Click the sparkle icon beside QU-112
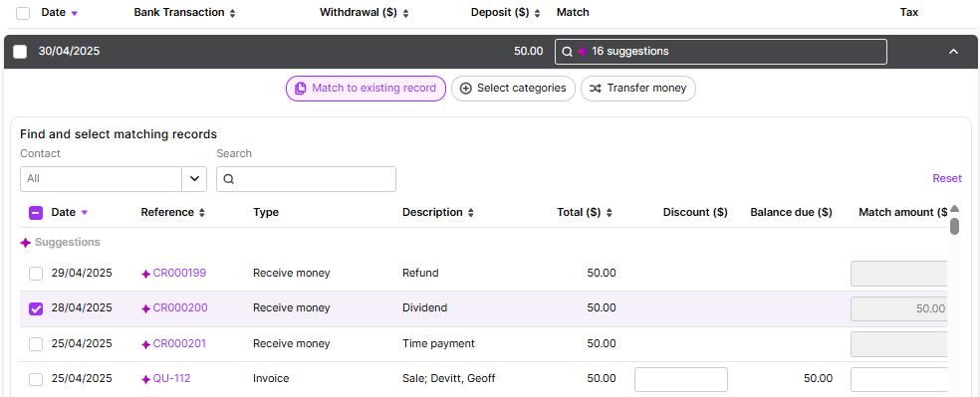Viewport: 980px width, 397px height. pyautogui.click(x=146, y=379)
